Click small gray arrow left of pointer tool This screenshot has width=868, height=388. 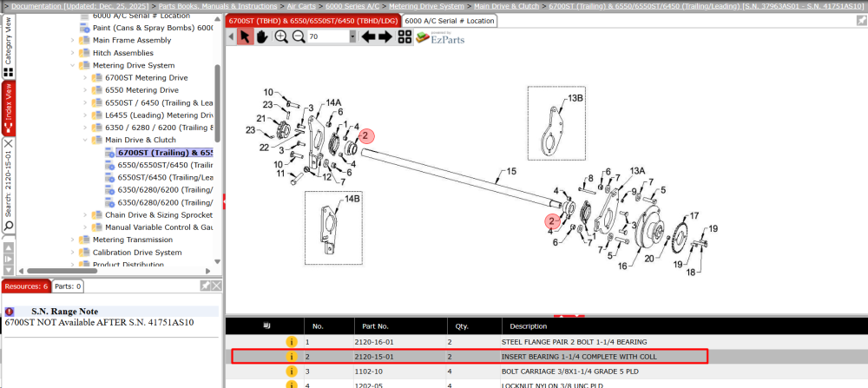pos(232,37)
